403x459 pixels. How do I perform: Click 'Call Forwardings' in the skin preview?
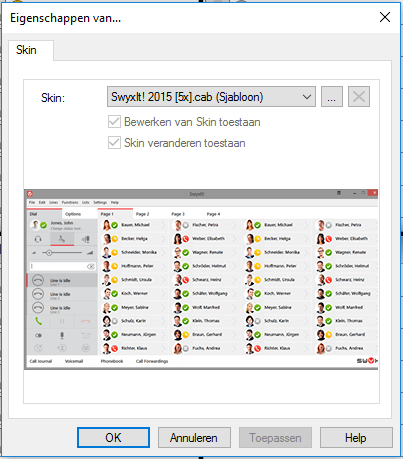tap(152, 361)
